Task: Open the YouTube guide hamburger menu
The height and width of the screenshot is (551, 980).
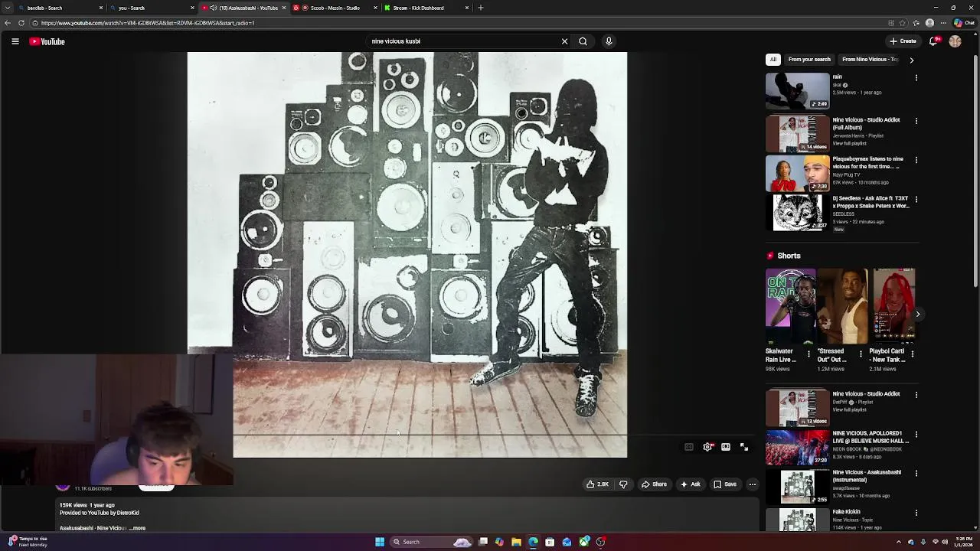Action: (x=15, y=41)
